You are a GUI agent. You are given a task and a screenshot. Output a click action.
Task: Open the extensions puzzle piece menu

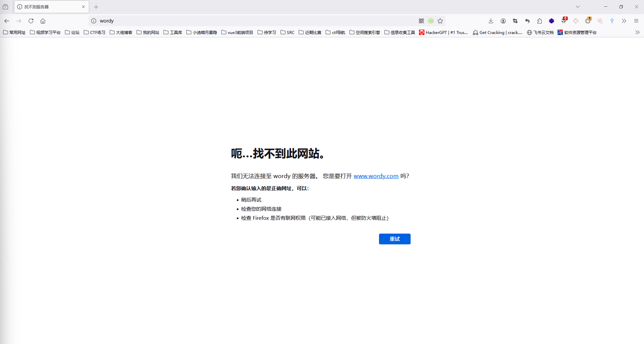point(539,21)
